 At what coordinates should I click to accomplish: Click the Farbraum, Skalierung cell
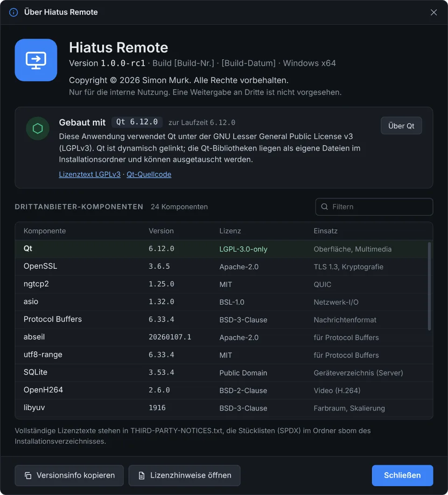tap(349, 409)
